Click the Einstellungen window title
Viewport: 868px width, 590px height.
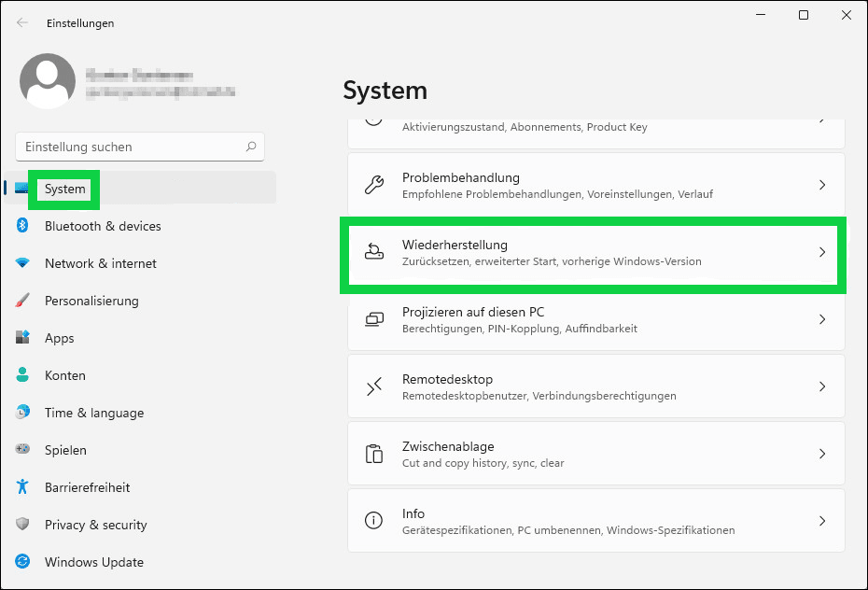pyautogui.click(x=80, y=23)
